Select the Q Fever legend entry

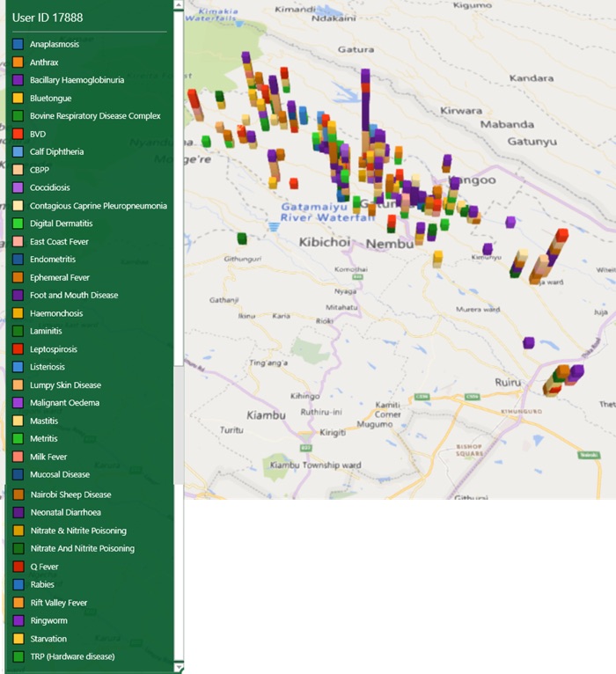coord(36,567)
